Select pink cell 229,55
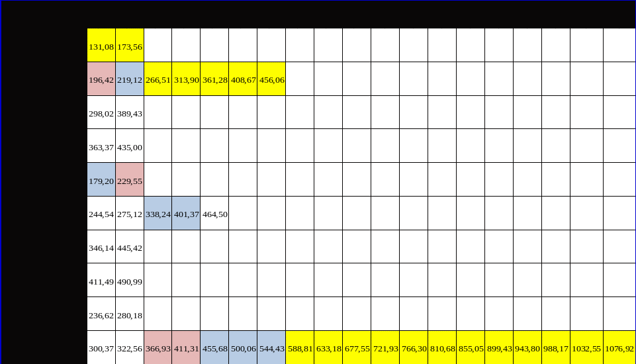The width and height of the screenshot is (636, 364). pyautogui.click(x=130, y=180)
